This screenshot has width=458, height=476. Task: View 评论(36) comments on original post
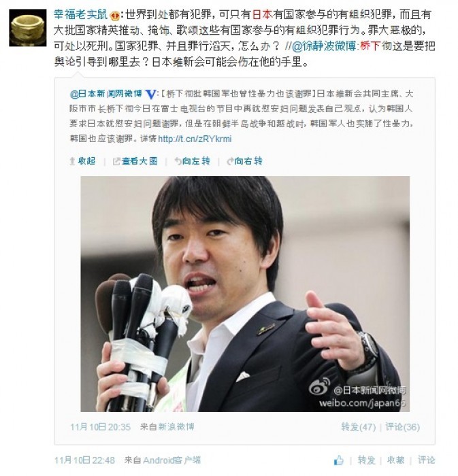click(x=402, y=427)
